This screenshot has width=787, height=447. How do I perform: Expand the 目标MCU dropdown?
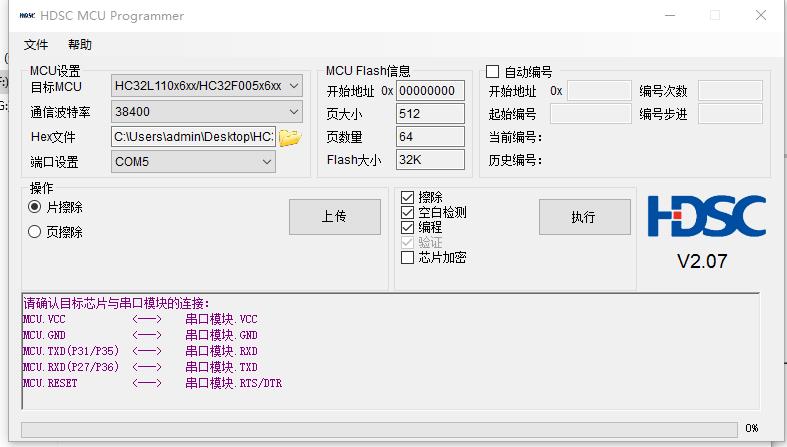point(207,86)
